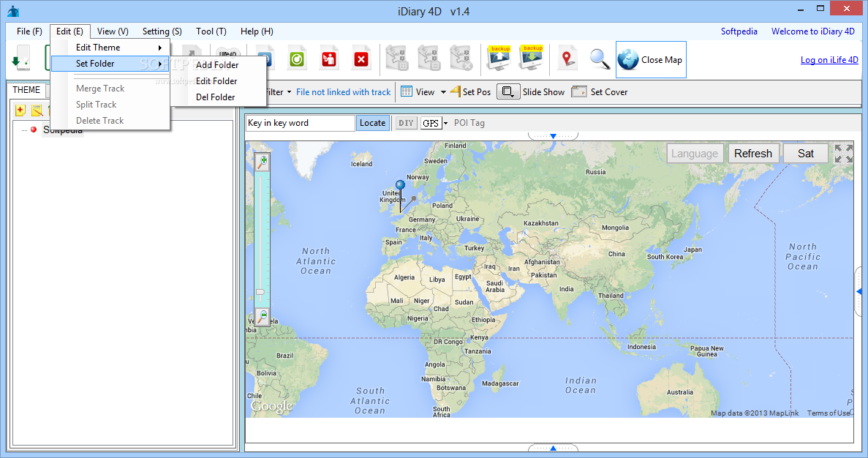Click the Softpedia link at top right
The width and height of the screenshot is (868, 458).
point(739,31)
